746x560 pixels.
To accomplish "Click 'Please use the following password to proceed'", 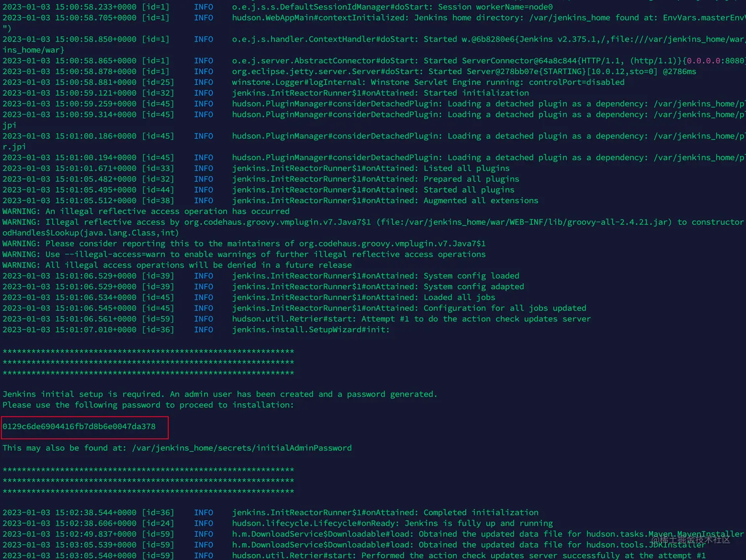I will [108, 405].
